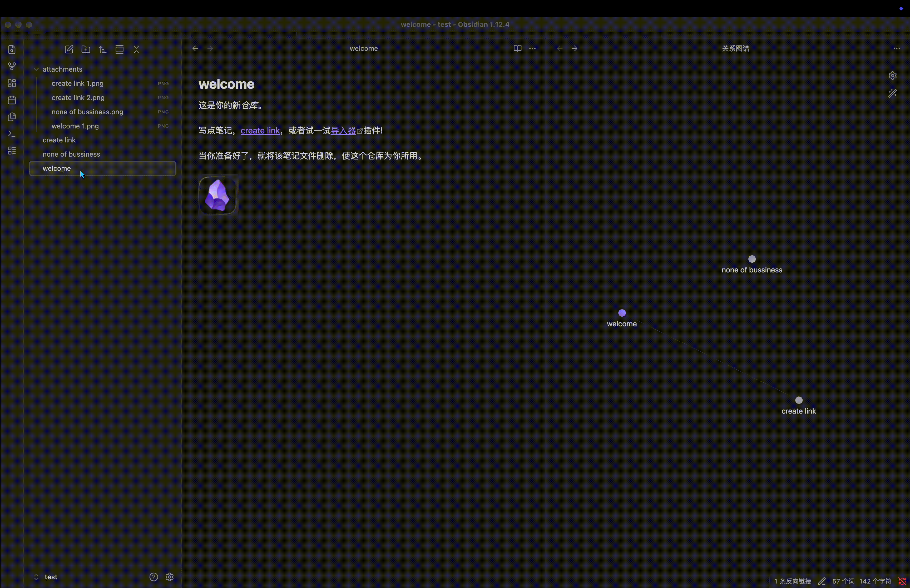
Task: Select the none of bussiness note
Action: (x=71, y=154)
